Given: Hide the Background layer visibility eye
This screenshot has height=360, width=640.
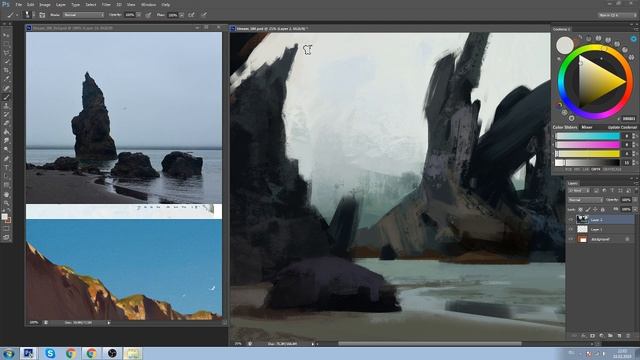Looking at the screenshot, I should [x=571, y=239].
